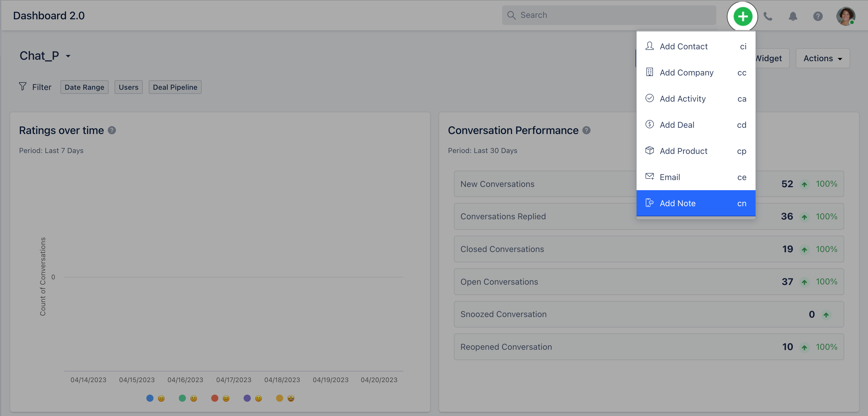
Task: Click New Conversations up-arrow trend icon
Action: click(x=804, y=185)
